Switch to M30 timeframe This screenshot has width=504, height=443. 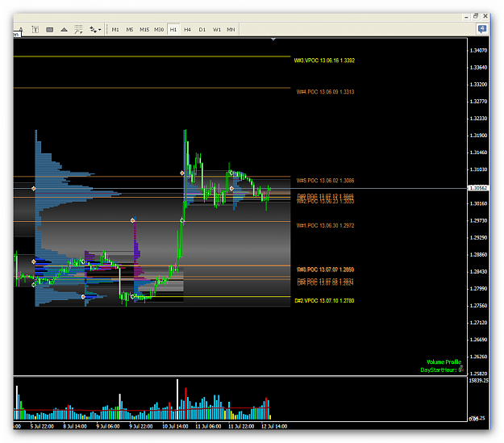coord(159,30)
